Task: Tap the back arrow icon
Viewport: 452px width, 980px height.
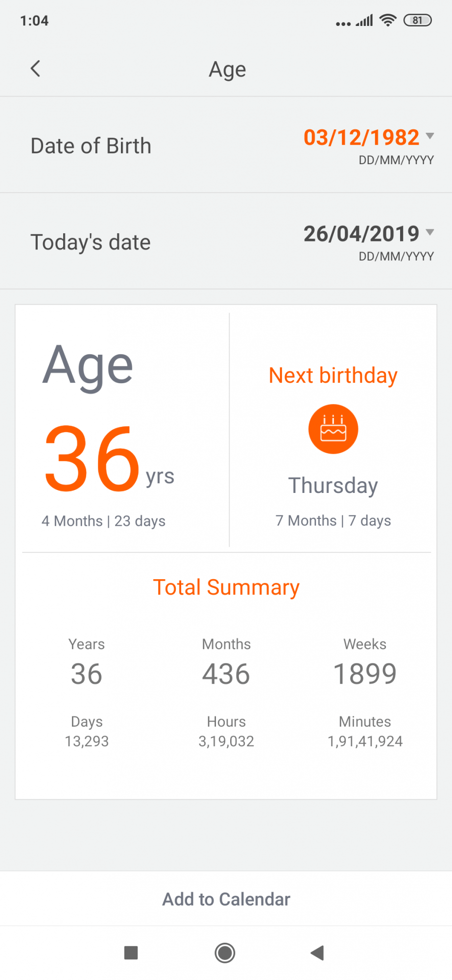Action: [x=35, y=69]
